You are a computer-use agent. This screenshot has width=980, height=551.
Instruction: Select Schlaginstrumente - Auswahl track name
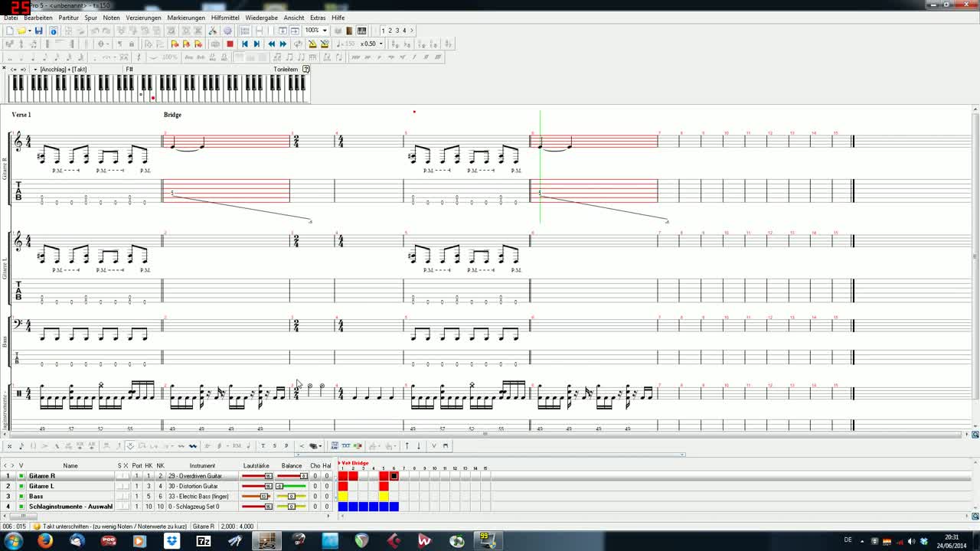70,507
